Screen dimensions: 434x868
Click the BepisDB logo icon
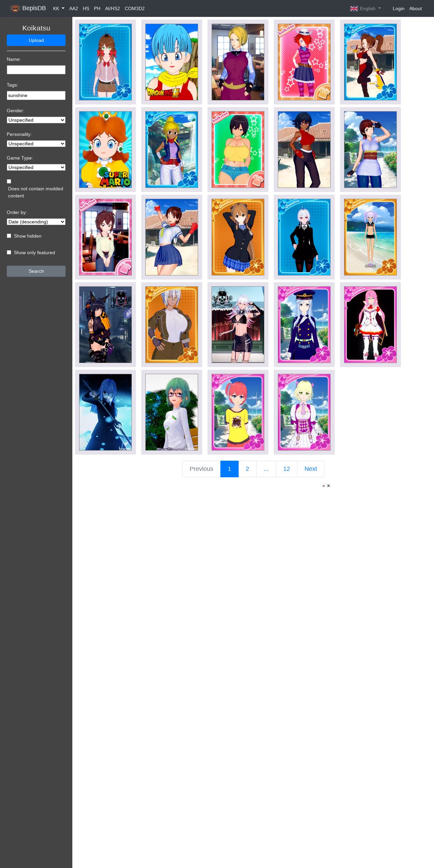coord(15,8)
